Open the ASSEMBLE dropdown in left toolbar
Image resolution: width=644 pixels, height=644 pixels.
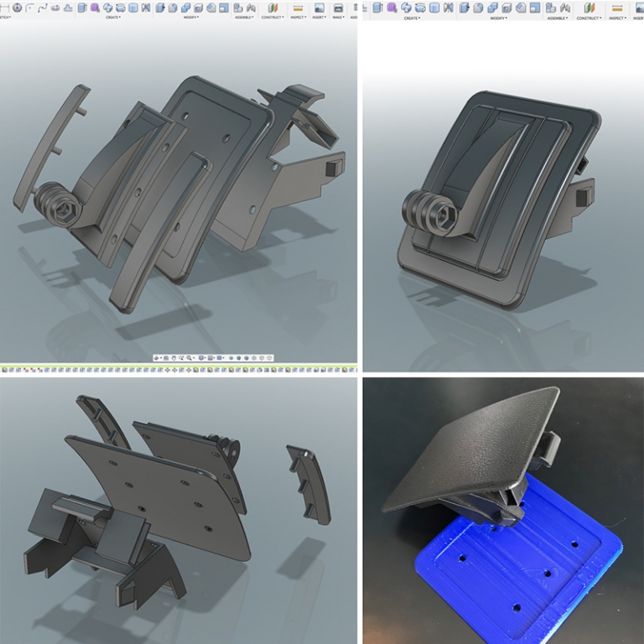(244, 18)
